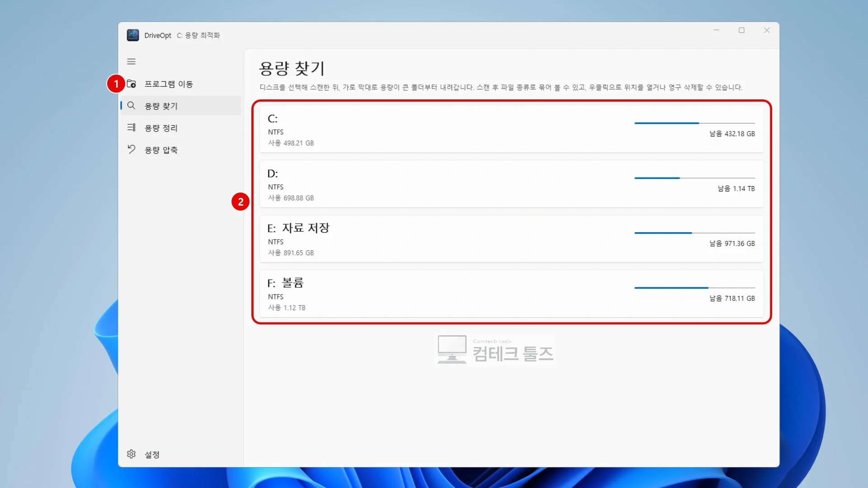Select the 용량 찾기 menu item
Viewport: 868px width, 488px height.
click(x=181, y=105)
